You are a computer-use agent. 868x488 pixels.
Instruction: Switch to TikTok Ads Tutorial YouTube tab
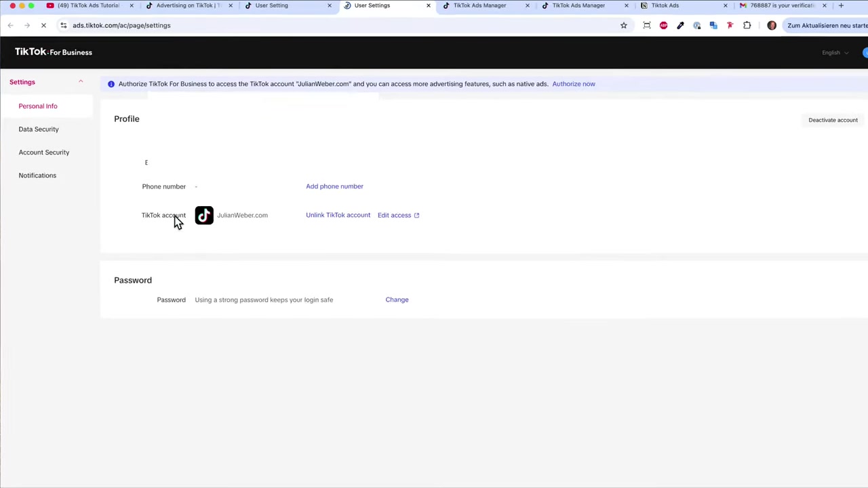click(x=88, y=5)
